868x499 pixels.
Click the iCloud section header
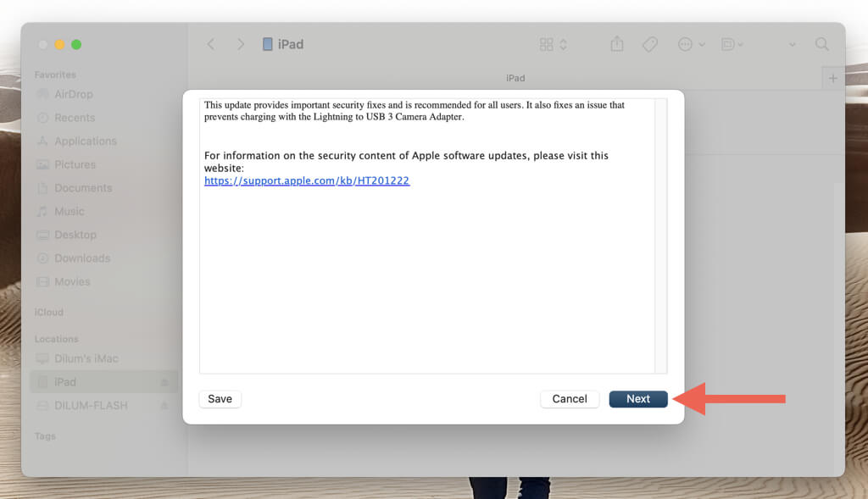pos(48,312)
